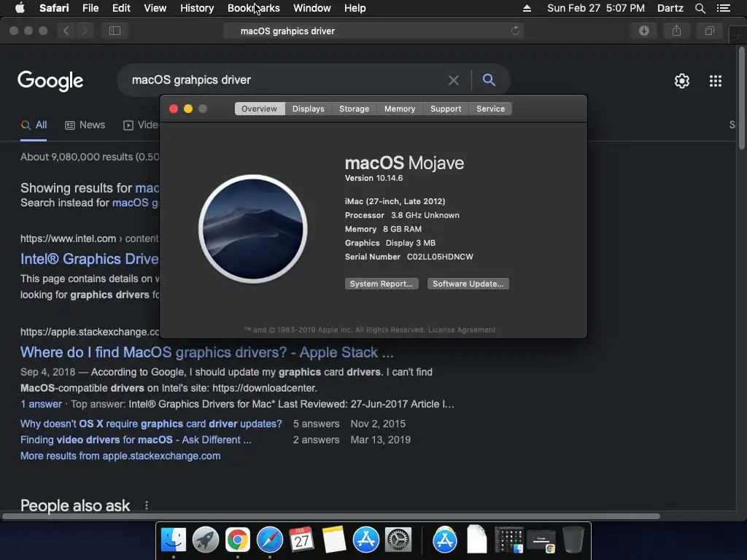Show all tabs overview in Safari
Image resolution: width=747 pixels, height=560 pixels.
tap(709, 31)
